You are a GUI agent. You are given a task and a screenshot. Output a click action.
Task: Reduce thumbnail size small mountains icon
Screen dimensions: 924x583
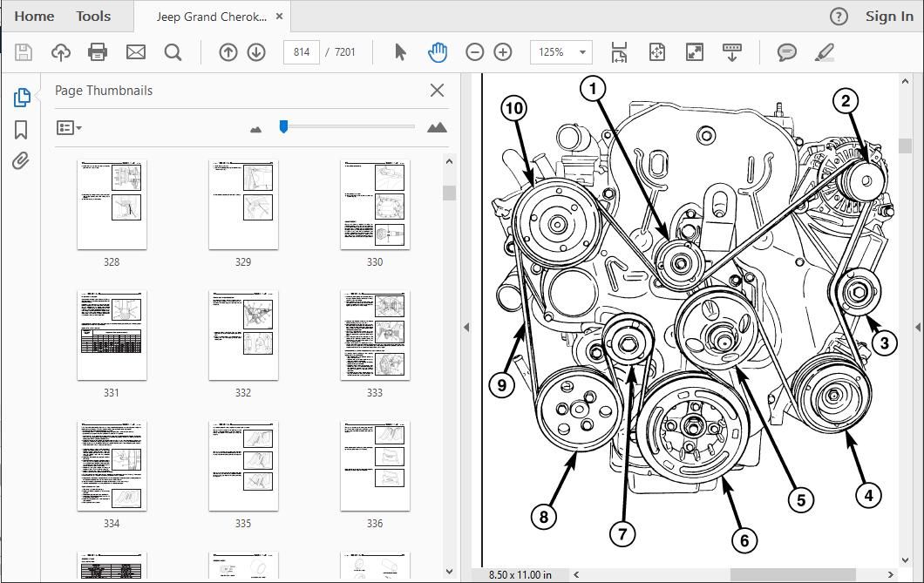pos(255,129)
